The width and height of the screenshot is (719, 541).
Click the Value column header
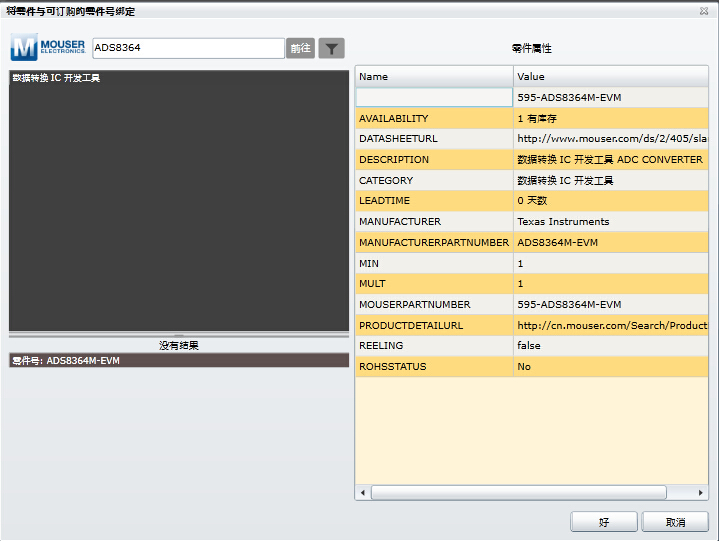611,77
